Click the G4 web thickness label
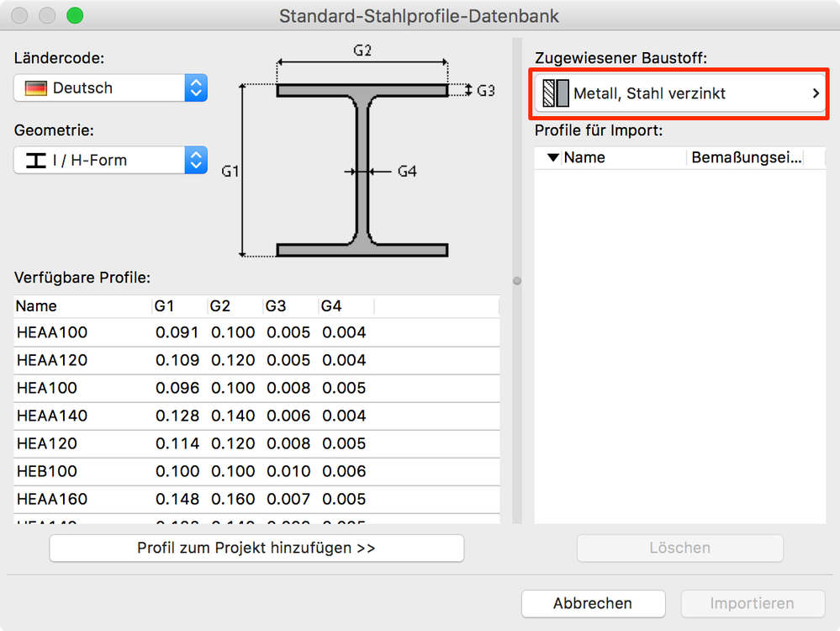 point(407,172)
